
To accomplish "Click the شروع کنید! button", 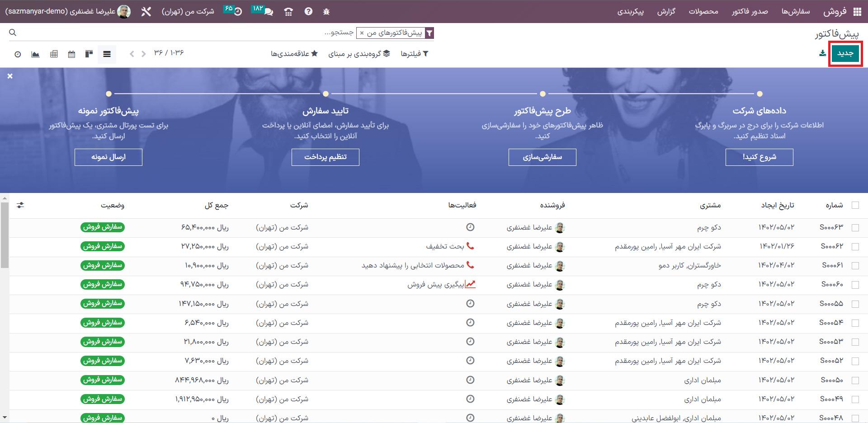I will (759, 157).
